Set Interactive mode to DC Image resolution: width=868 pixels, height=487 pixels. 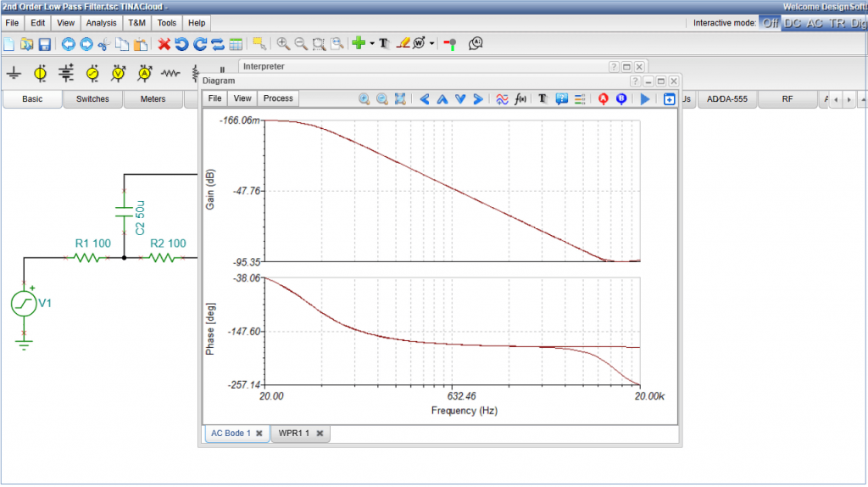click(793, 23)
